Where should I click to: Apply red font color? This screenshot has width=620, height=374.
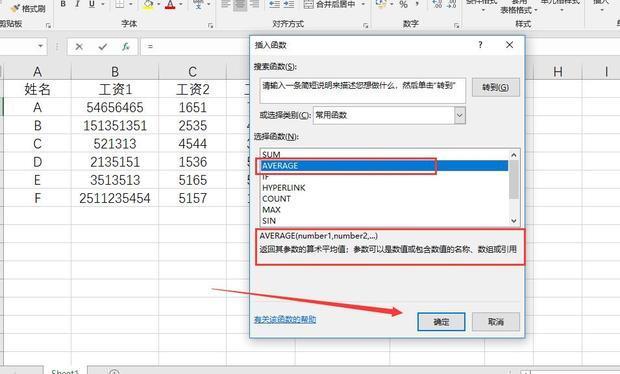[x=170, y=5]
